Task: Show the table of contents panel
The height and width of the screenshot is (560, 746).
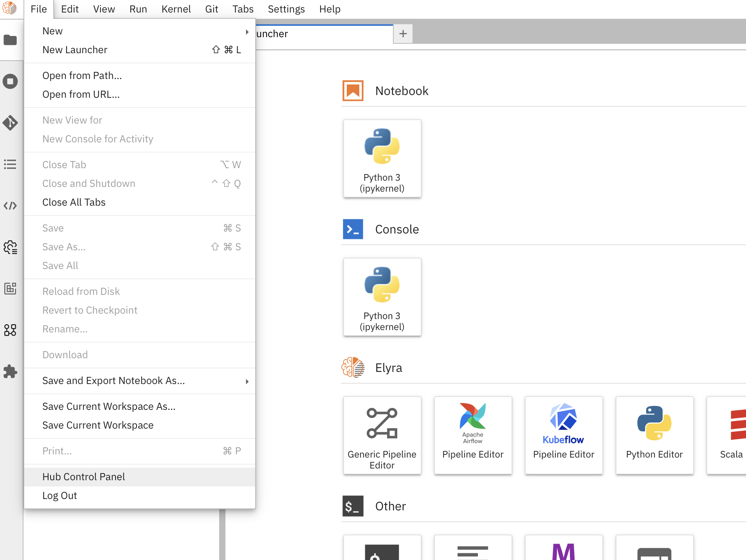Action: [x=10, y=164]
